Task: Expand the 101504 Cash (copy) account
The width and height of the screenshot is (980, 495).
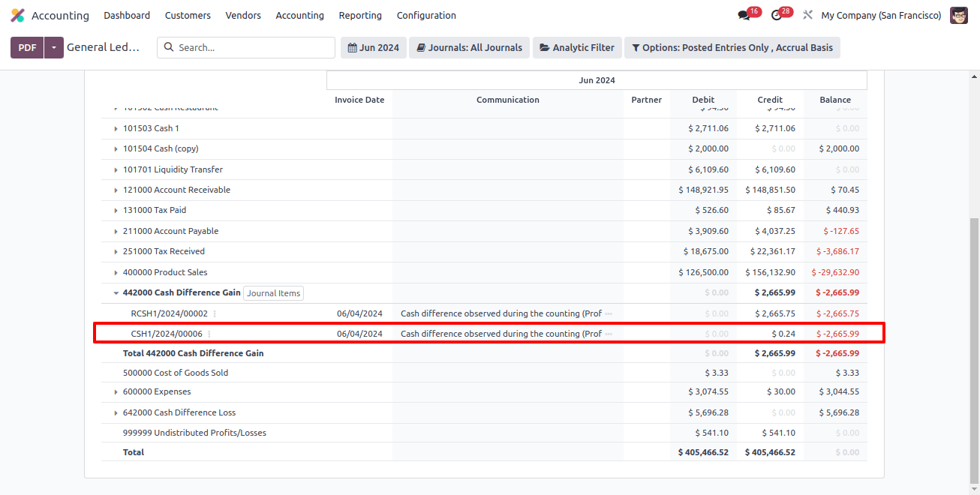Action: (x=116, y=149)
